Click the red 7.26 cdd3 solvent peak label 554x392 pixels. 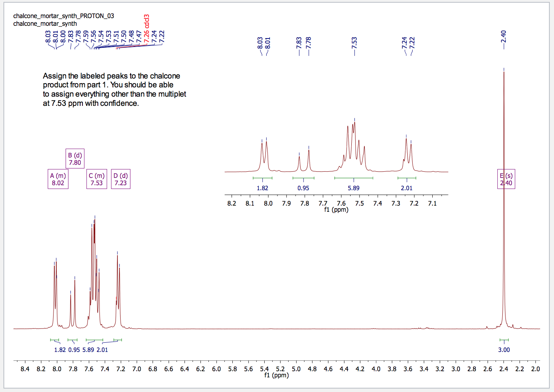[146, 29]
